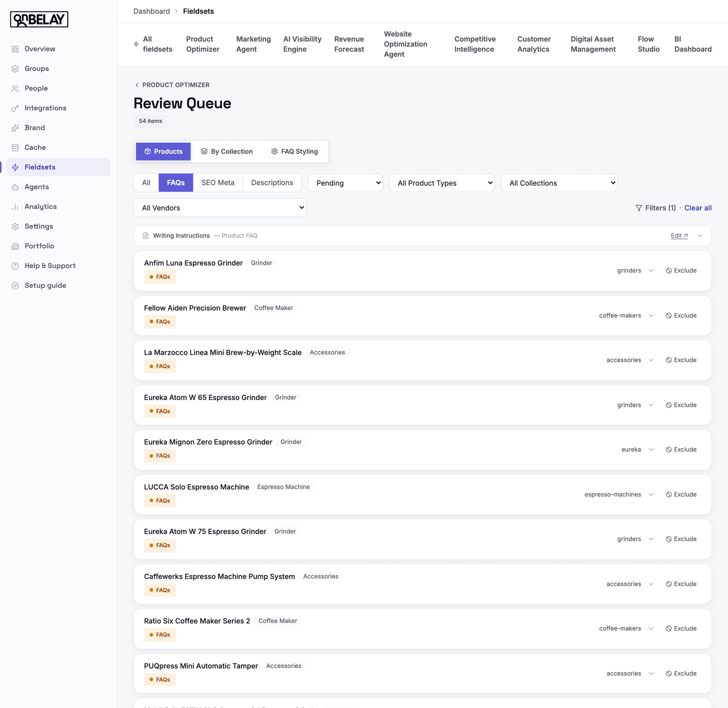Screen dimensions: 728x708
Task: Open the Brand sidebar icon
Action: click(x=15, y=128)
